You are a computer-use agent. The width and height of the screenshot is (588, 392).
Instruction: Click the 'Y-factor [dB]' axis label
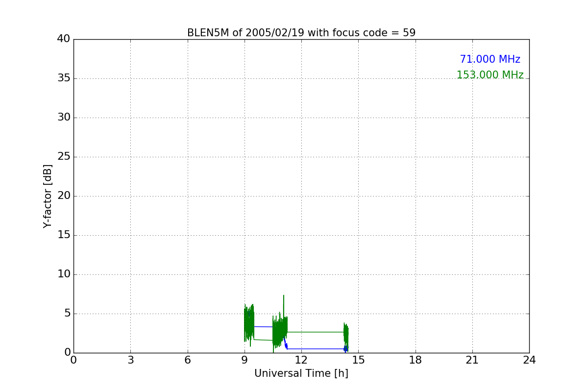48,196
